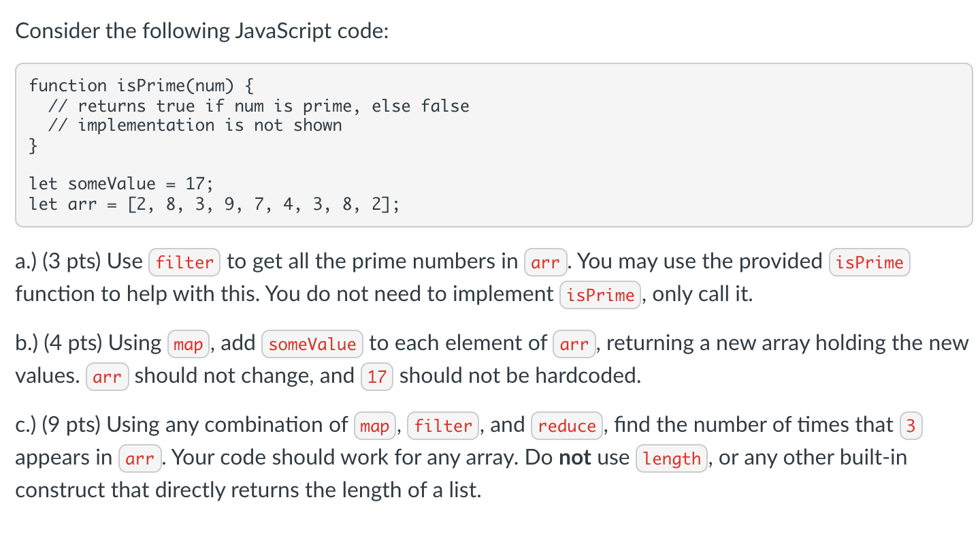Click the 'isPrime' tag ending part a's first line
Screen dimensions: 980x549
pyautogui.click(x=869, y=262)
